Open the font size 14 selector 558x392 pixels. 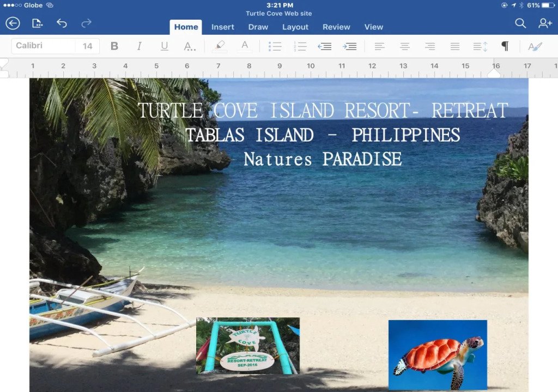88,46
